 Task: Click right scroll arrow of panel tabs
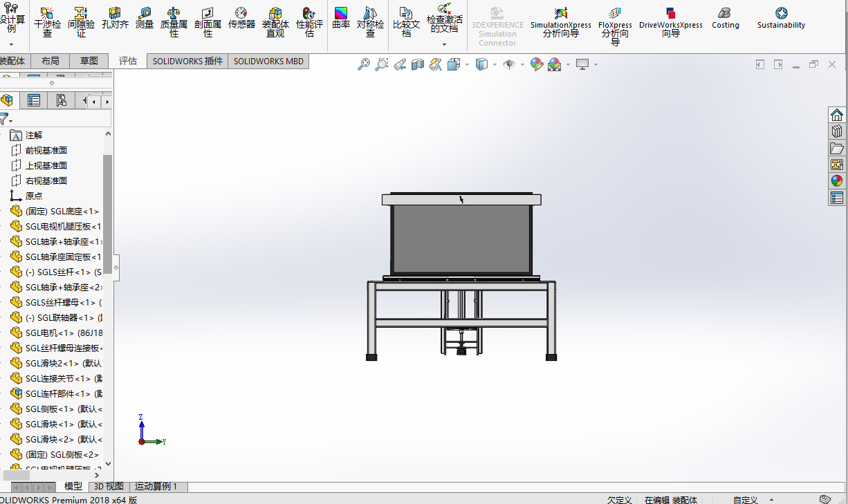[x=107, y=102]
